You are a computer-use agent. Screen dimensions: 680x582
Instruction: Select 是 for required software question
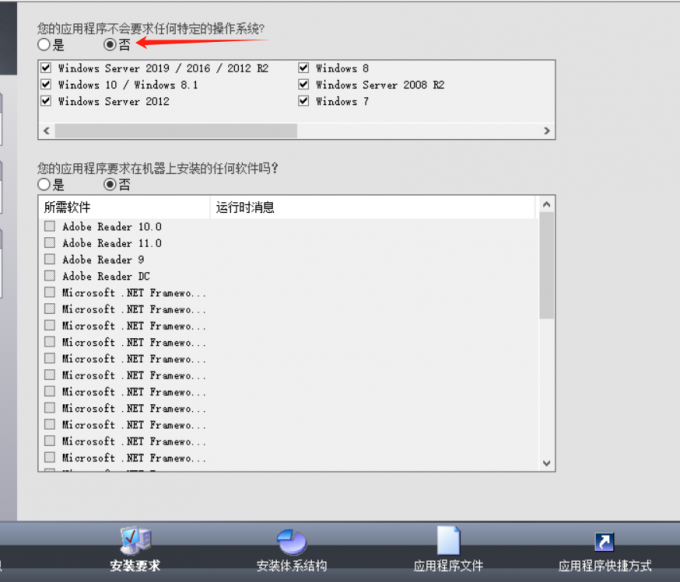click(x=44, y=184)
